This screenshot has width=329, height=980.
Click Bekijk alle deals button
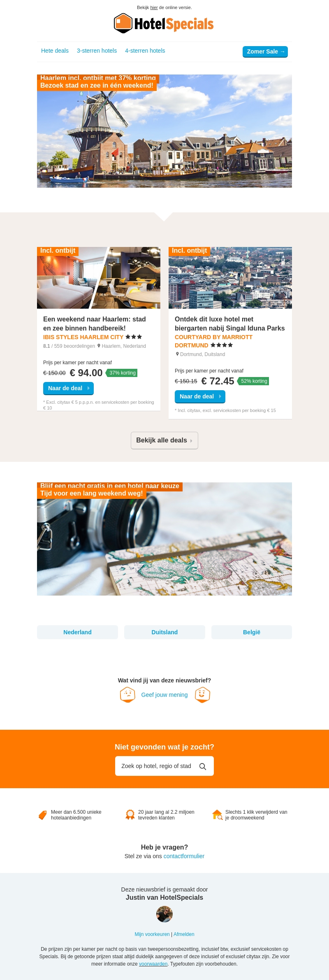(x=164, y=440)
